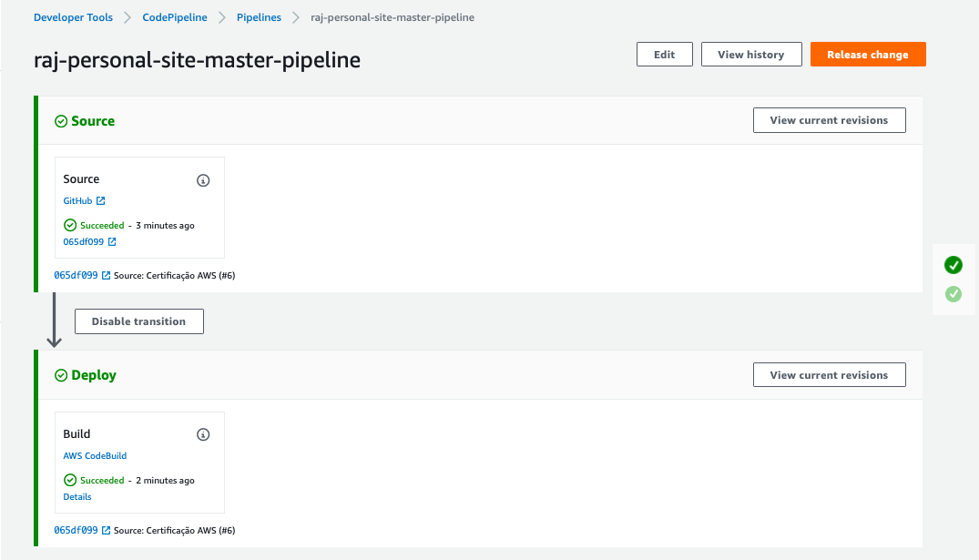Click the Edit pipeline button

pos(664,55)
